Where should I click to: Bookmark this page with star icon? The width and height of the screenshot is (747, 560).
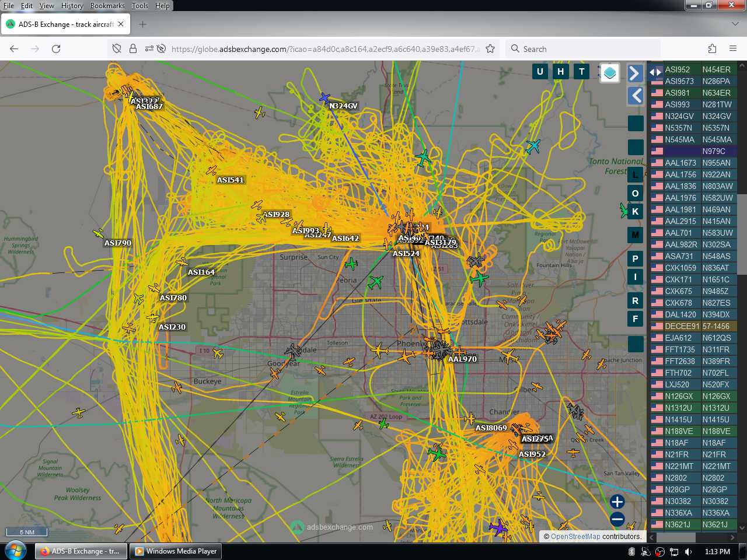pos(490,49)
